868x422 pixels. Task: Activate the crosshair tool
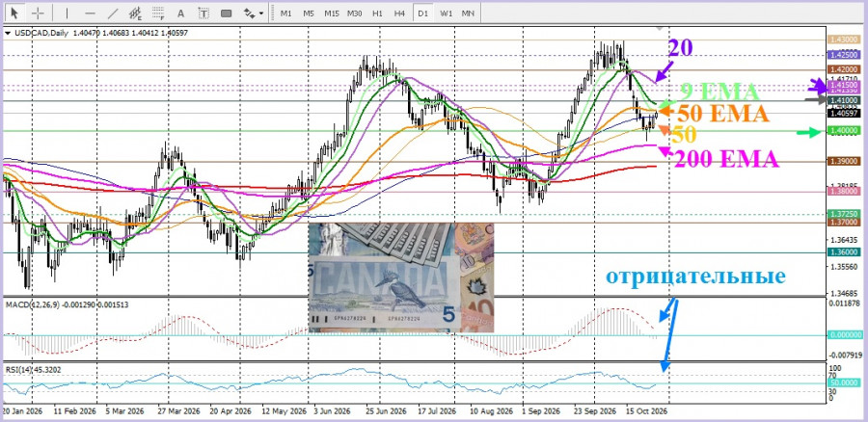click(x=38, y=13)
